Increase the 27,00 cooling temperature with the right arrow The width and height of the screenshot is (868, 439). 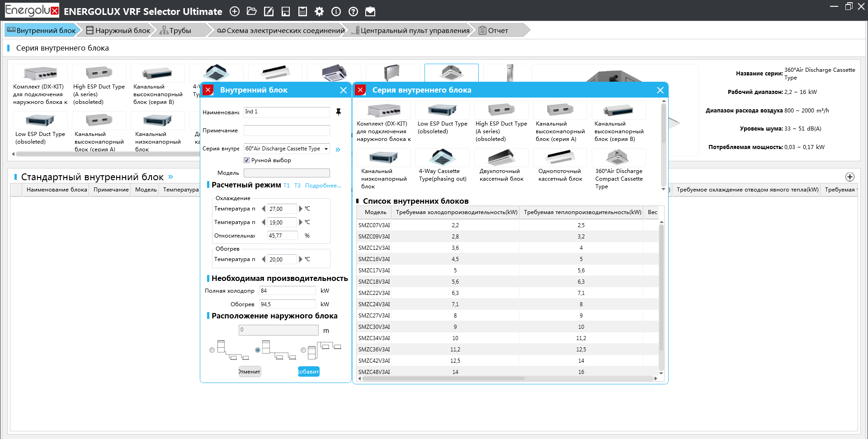coord(301,209)
